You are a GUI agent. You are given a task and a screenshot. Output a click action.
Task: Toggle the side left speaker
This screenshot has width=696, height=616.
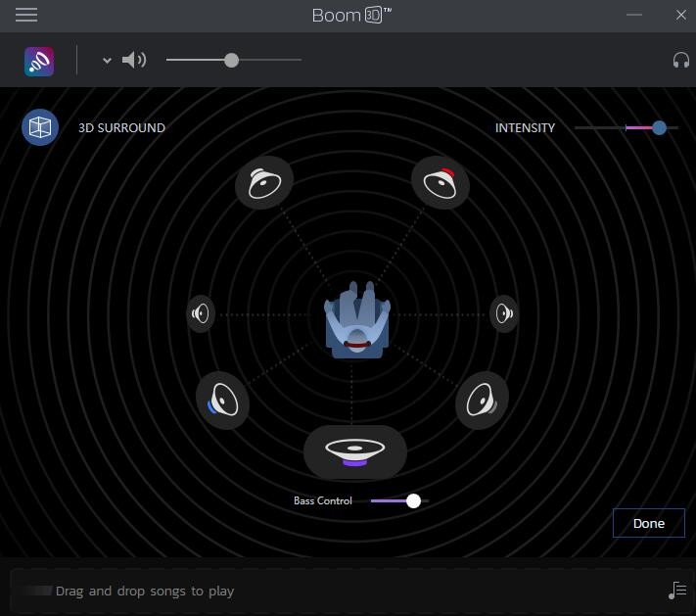click(201, 313)
